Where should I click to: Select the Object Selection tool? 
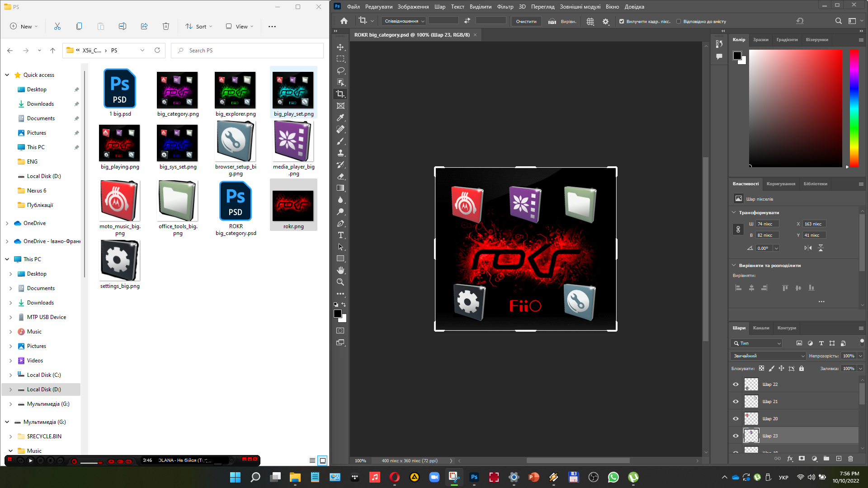click(340, 82)
